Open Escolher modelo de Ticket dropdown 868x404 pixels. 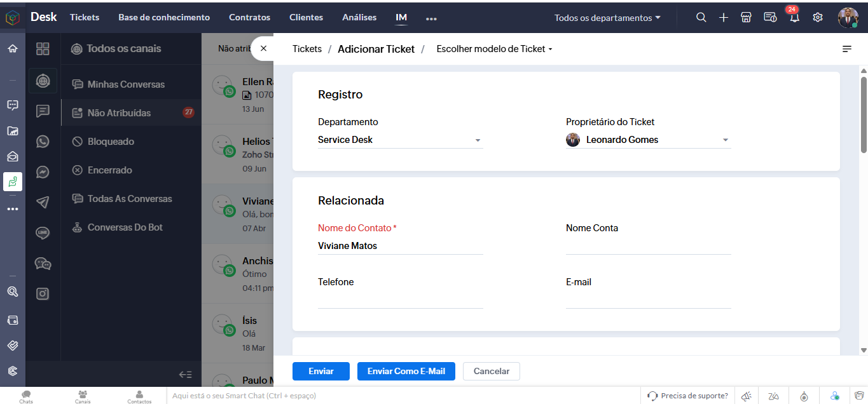point(494,49)
